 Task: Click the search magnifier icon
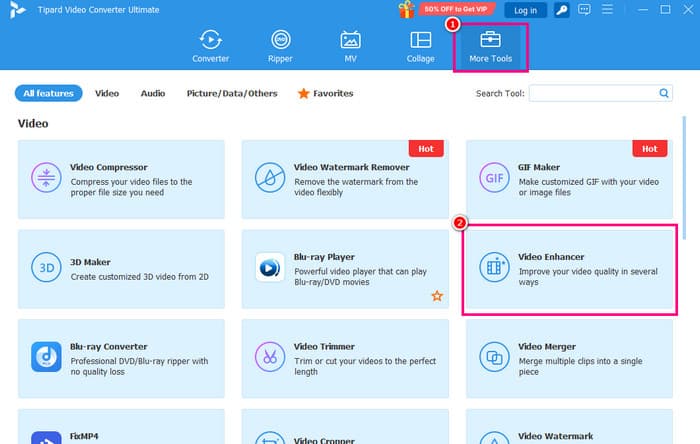(664, 93)
